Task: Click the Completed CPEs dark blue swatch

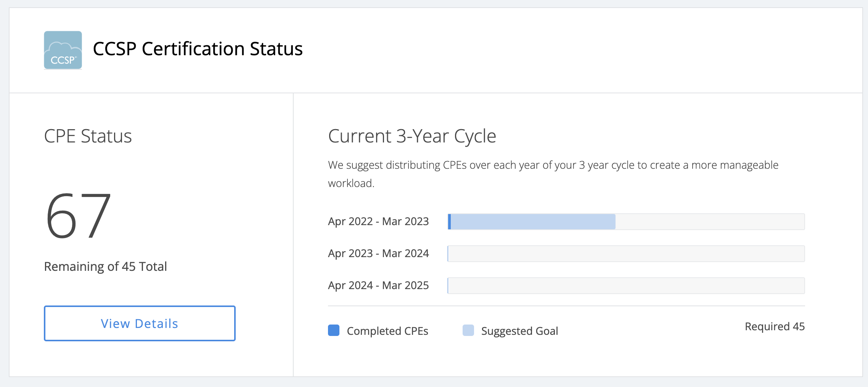Action: click(x=334, y=330)
